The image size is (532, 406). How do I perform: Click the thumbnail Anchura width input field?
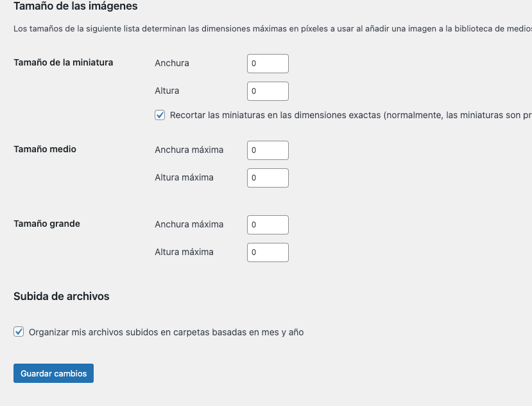tap(268, 64)
